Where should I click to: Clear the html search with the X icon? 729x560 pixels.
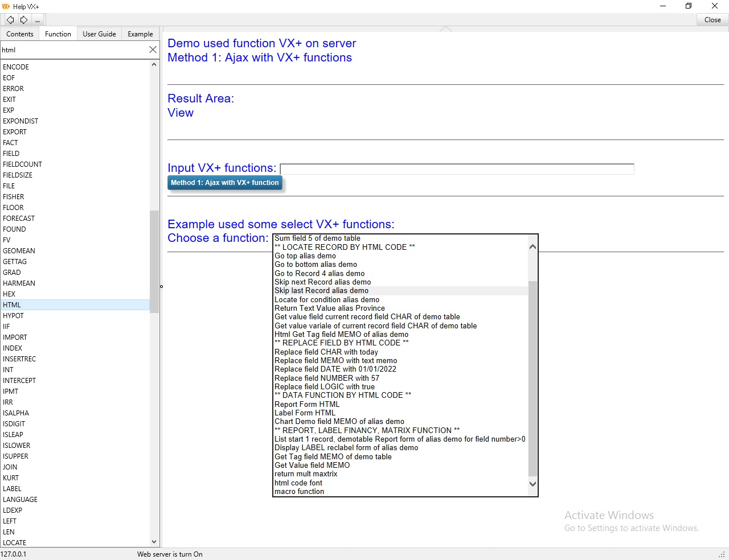153,50
